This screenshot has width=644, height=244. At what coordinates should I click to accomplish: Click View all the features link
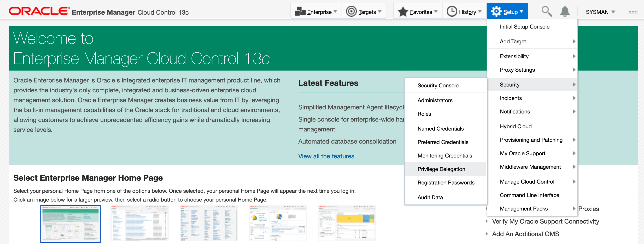[x=326, y=156]
